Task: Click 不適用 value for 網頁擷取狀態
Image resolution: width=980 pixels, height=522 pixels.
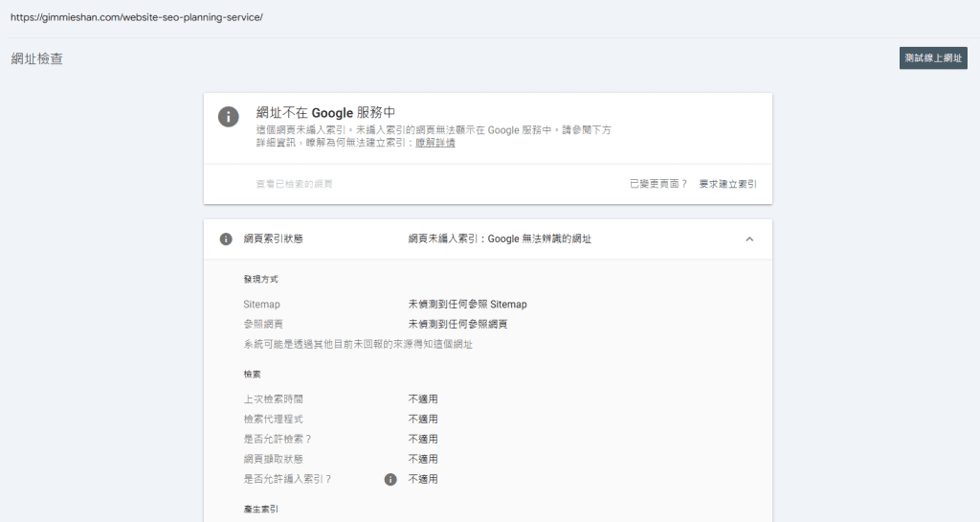Action: click(423, 459)
